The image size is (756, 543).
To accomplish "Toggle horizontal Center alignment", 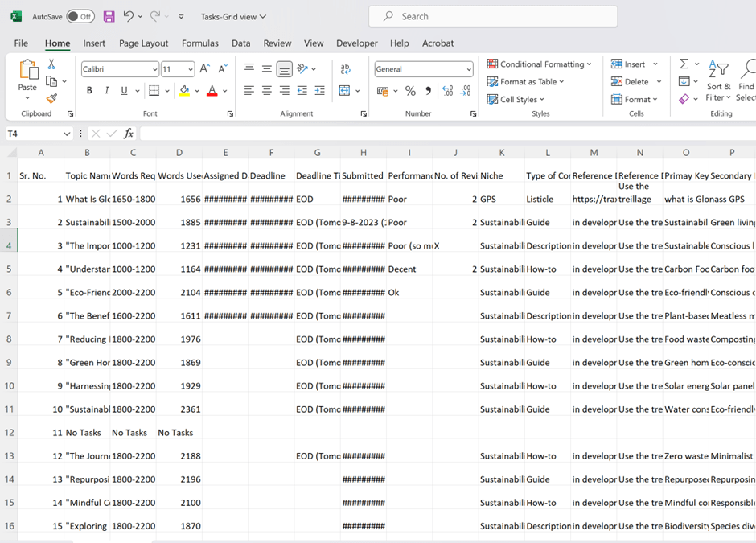I will pyautogui.click(x=267, y=90).
